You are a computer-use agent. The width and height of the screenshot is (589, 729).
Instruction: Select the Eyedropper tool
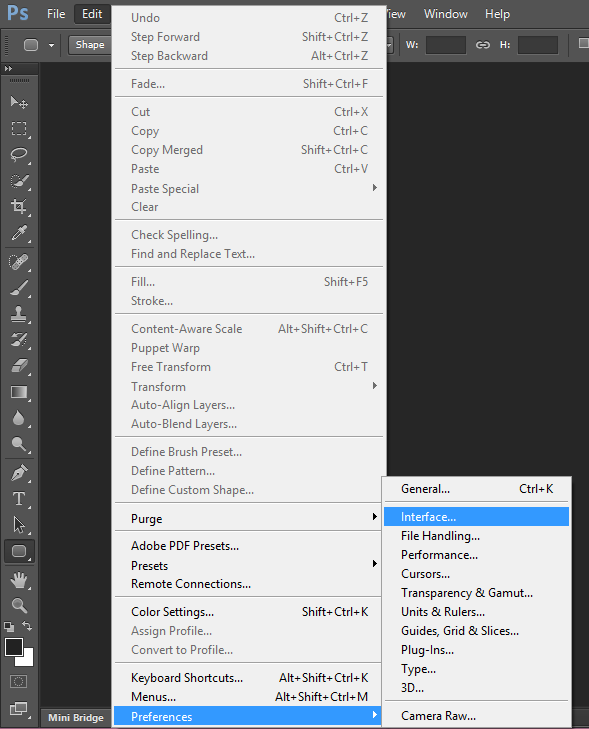[x=19, y=233]
